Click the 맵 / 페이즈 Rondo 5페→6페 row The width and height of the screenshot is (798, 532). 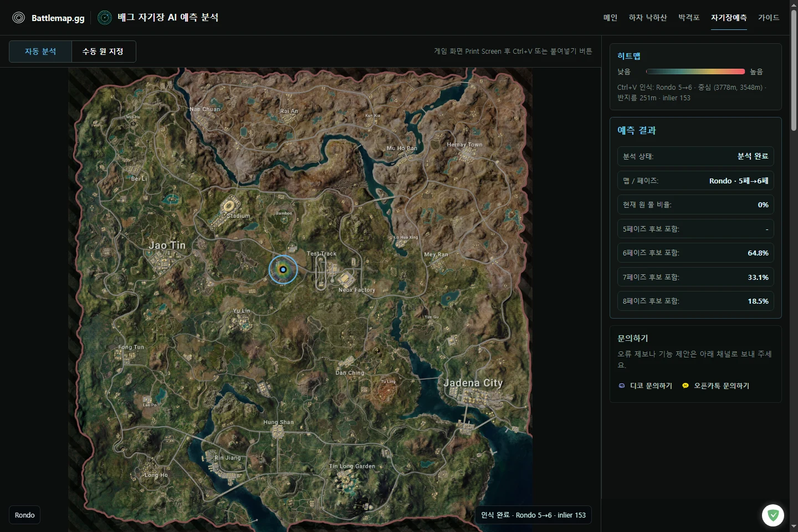[695, 181]
